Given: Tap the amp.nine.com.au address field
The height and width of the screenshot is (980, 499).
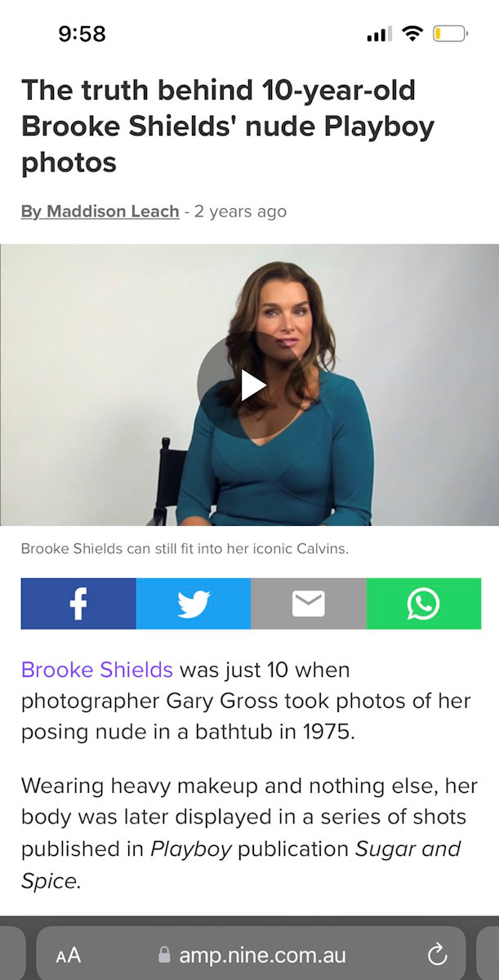Looking at the screenshot, I should [251, 954].
